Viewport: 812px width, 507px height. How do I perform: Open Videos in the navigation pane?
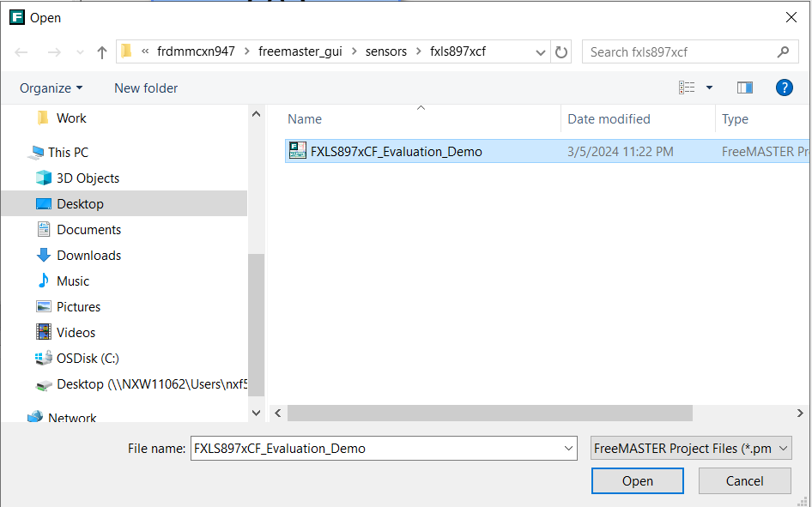tap(76, 333)
